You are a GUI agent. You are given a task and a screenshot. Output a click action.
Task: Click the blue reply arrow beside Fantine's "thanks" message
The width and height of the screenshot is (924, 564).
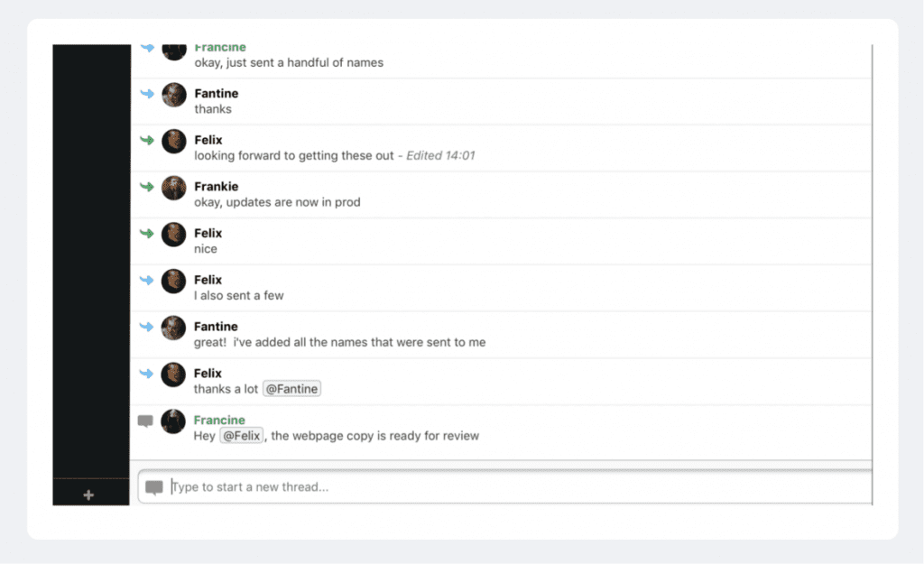pos(147,93)
